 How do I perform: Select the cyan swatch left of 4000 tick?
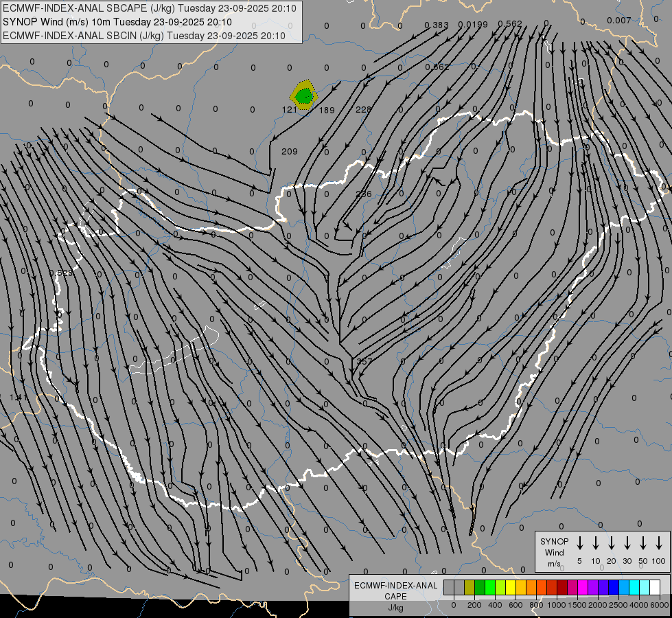point(634,587)
